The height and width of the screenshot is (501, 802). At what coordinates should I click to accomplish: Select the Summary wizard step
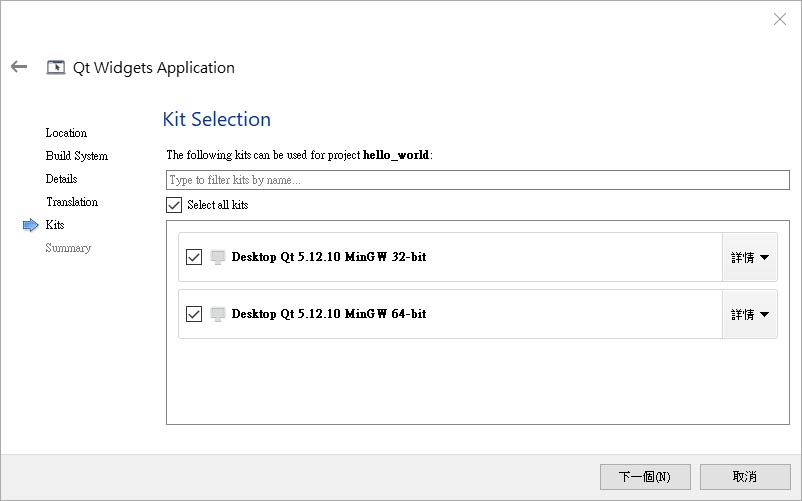click(68, 248)
